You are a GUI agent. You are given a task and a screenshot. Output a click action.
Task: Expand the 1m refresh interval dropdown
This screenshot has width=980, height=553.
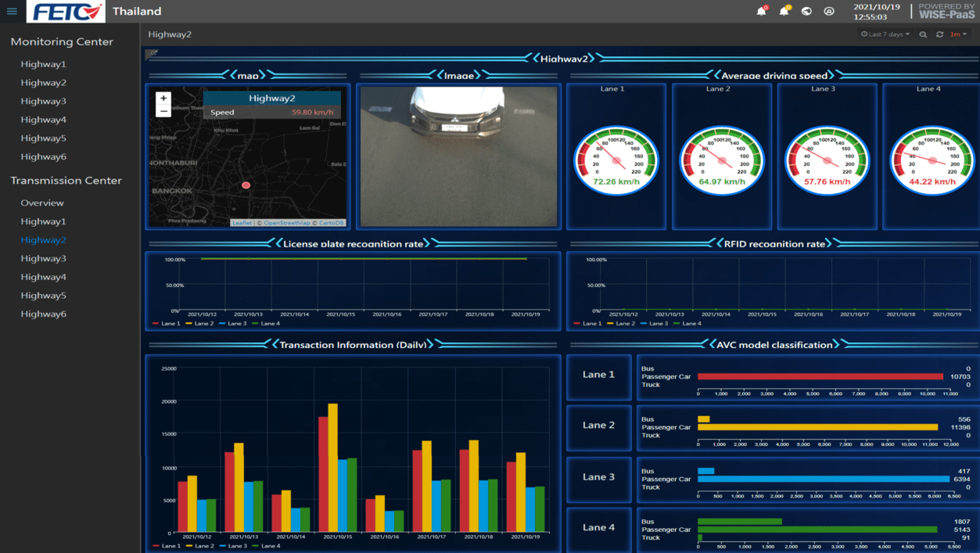958,34
